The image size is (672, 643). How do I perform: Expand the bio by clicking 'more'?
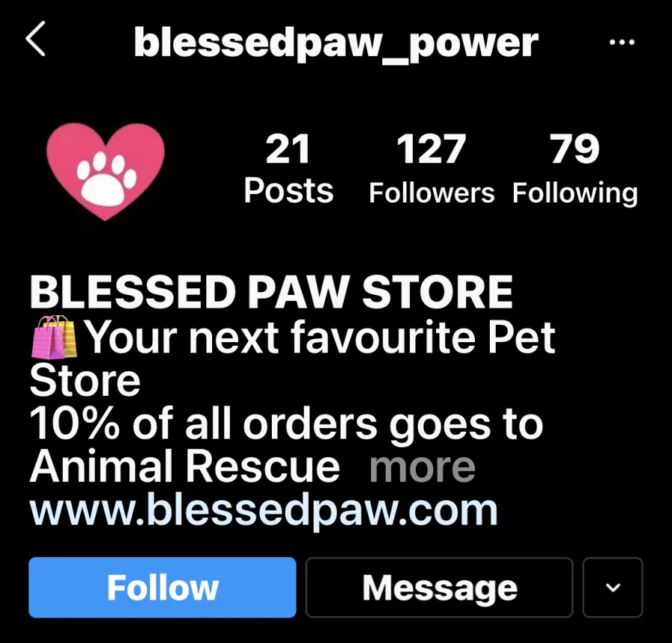(423, 467)
